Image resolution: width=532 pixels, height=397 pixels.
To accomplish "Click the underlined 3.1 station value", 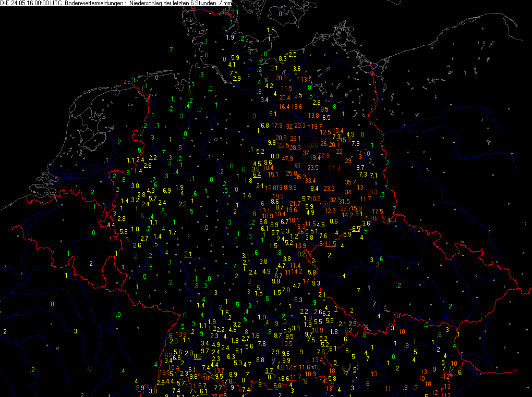I will [x=188, y=255].
